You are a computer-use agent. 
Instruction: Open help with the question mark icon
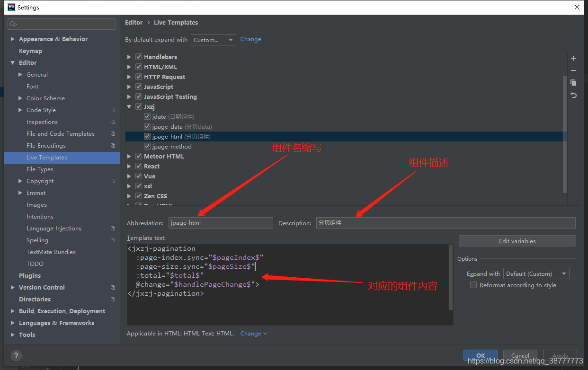(x=16, y=356)
